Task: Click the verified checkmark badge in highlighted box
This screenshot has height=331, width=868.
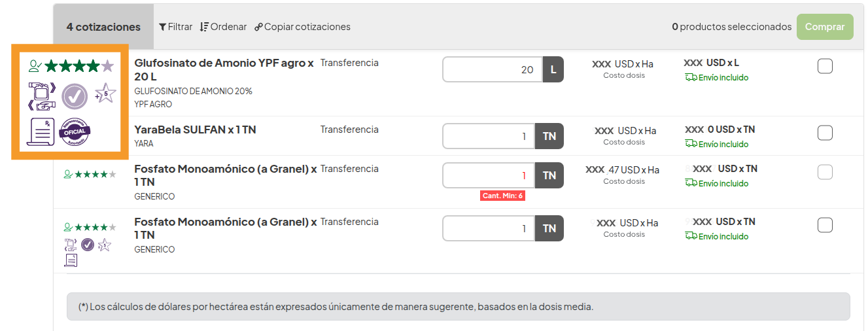Action: pyautogui.click(x=75, y=97)
